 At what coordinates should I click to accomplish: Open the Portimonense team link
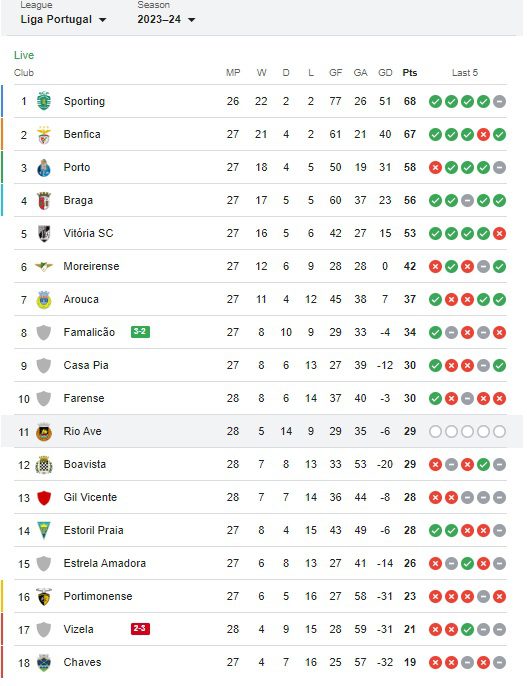98,596
